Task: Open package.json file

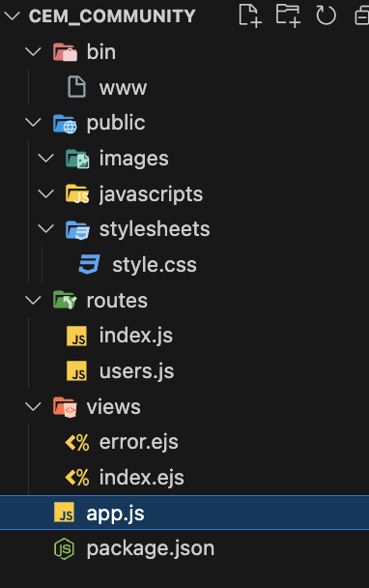Action: [x=151, y=548]
